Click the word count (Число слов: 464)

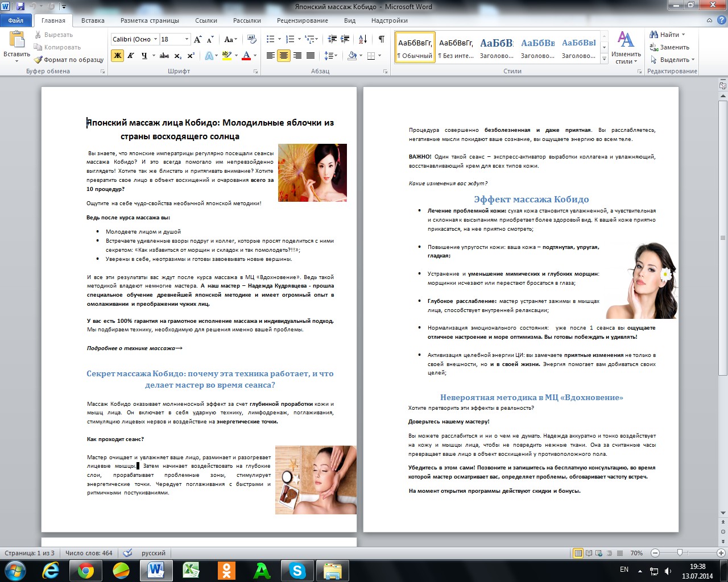point(89,553)
